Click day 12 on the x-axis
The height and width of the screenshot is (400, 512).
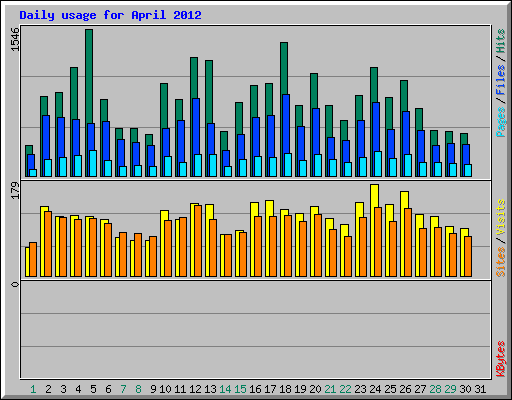[195, 389]
